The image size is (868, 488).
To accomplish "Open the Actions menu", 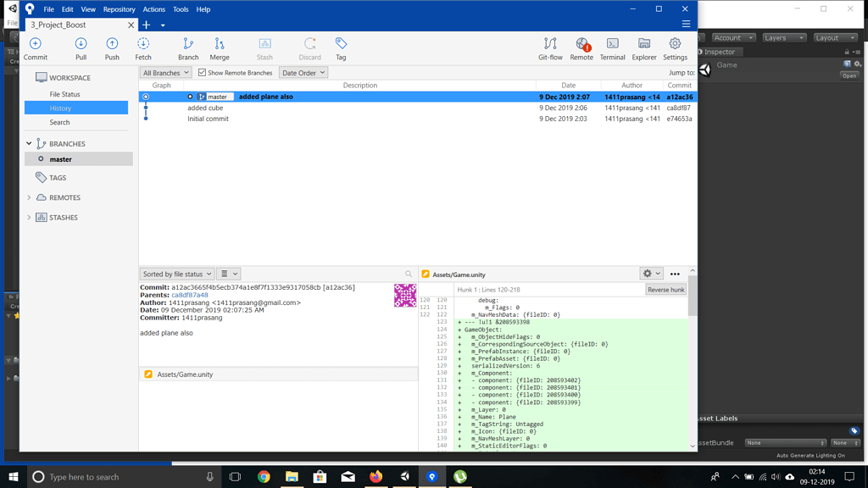I will [x=153, y=9].
